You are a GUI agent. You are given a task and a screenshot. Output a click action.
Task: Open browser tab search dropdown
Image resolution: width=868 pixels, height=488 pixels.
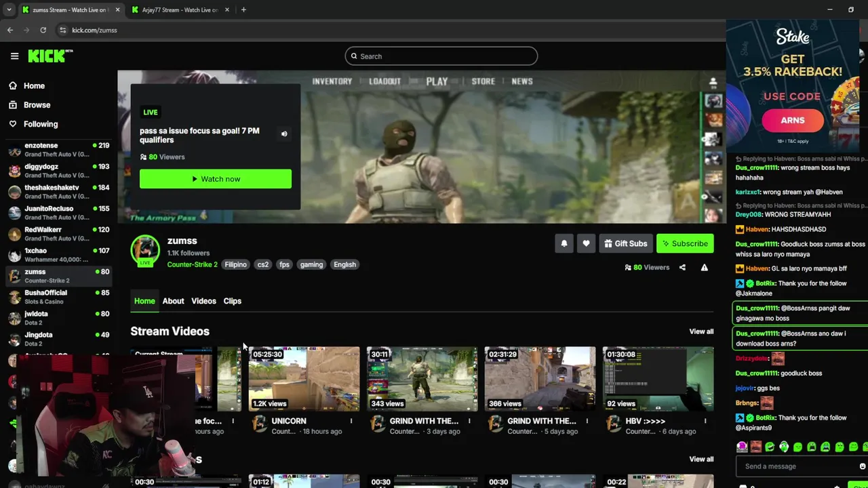[x=9, y=9]
